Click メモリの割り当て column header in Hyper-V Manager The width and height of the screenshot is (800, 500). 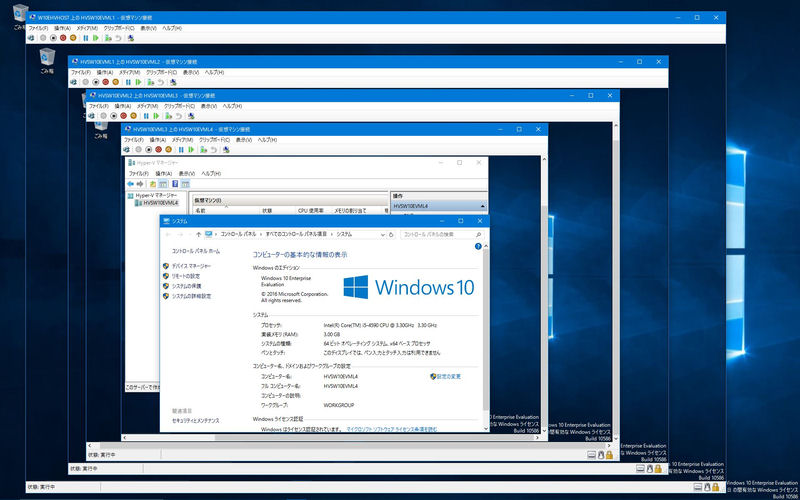(350, 210)
